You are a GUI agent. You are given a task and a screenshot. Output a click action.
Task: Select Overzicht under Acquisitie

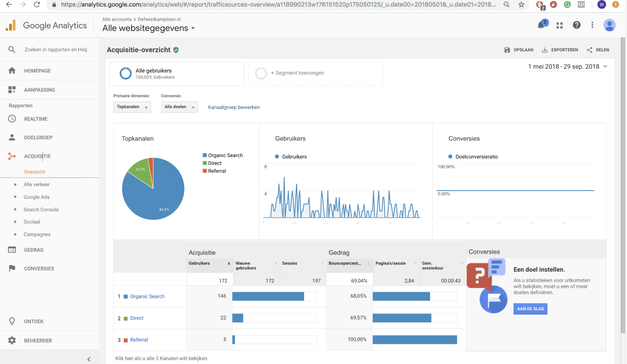tap(35, 172)
